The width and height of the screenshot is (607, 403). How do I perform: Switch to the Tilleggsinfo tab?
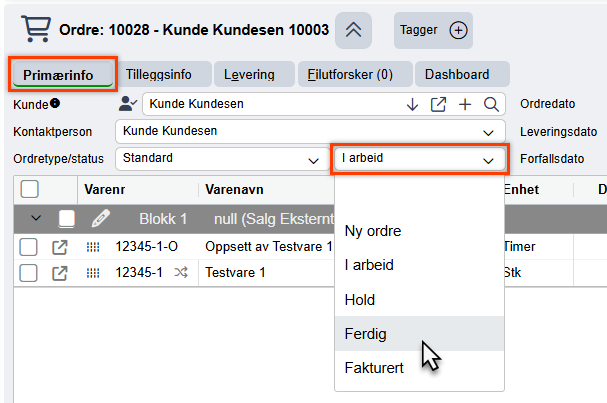pos(159,74)
